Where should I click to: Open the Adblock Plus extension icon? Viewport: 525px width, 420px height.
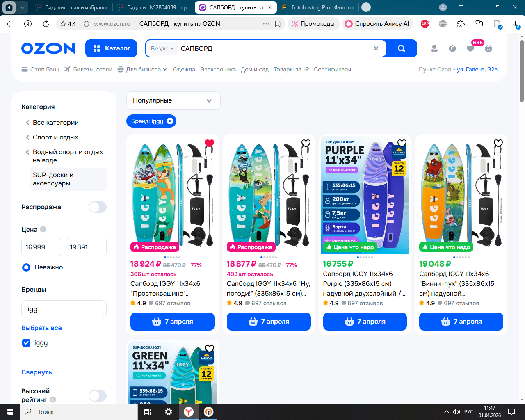pyautogui.click(x=425, y=24)
